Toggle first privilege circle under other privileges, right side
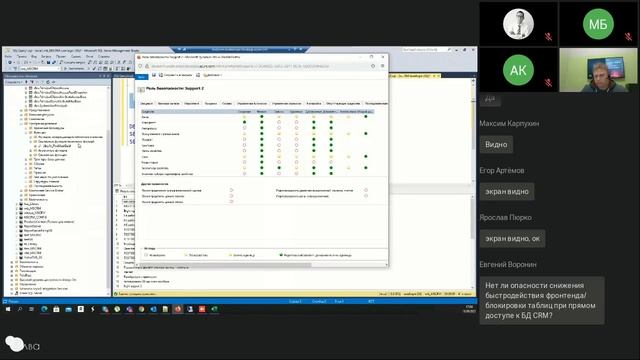This screenshot has height=360, width=640. click(x=366, y=190)
